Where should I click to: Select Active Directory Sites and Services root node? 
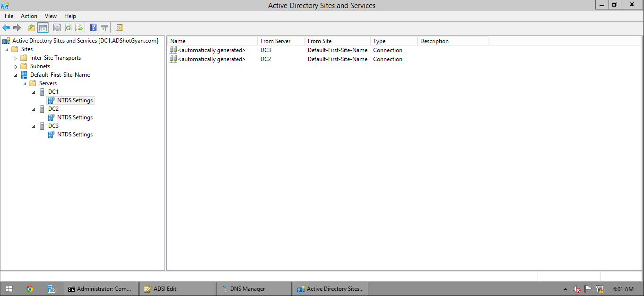click(x=85, y=41)
